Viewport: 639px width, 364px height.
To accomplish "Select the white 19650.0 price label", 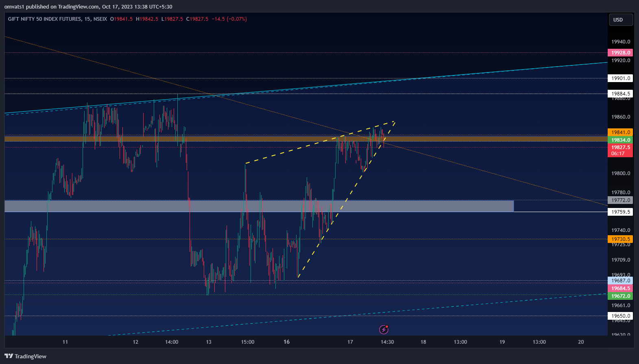I will 620,316.
